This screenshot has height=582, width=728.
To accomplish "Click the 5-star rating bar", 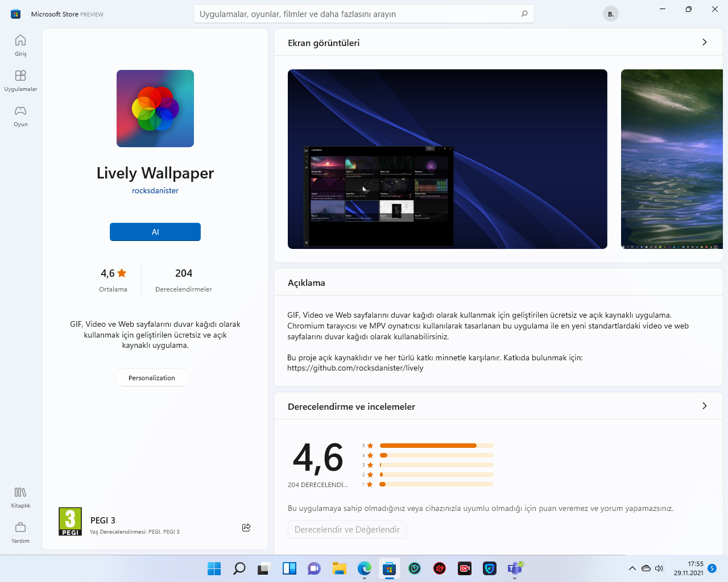I will coord(436,446).
